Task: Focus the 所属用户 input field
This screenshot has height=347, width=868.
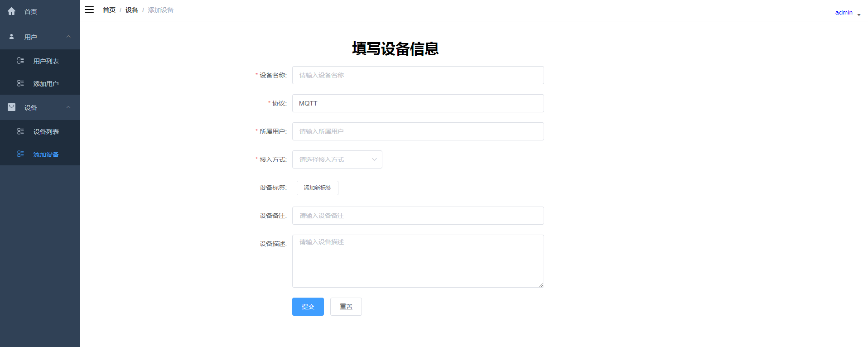Action: tap(418, 131)
